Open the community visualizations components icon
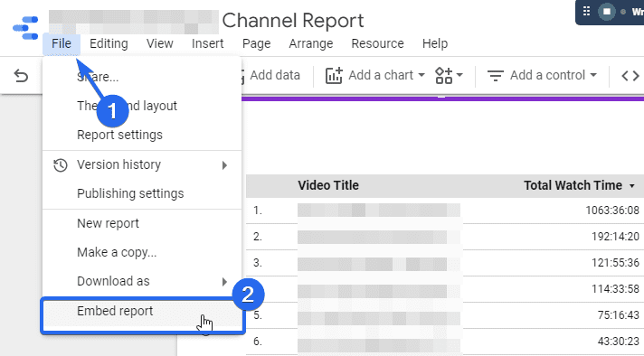The width and height of the screenshot is (644, 356). tap(443, 76)
